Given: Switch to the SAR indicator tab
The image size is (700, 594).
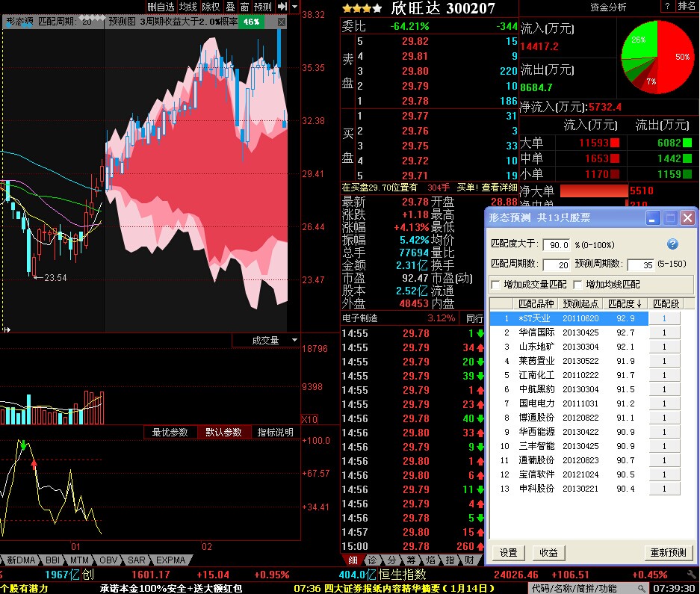Looking at the screenshot, I should pyautogui.click(x=136, y=560).
